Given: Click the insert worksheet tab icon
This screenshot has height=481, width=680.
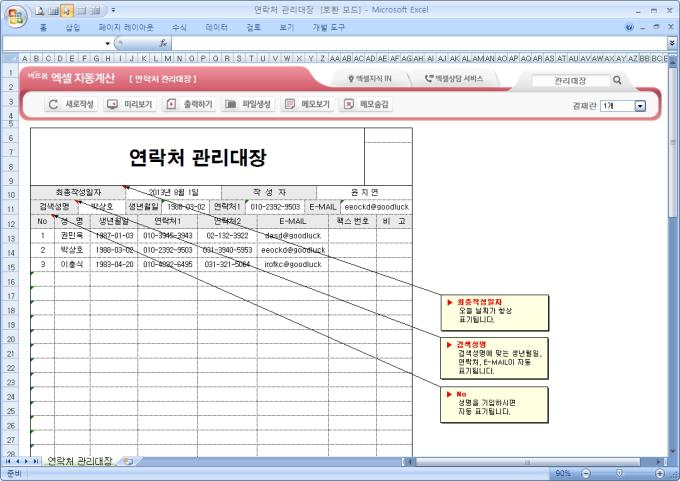Looking at the screenshot, I should tap(128, 461).
